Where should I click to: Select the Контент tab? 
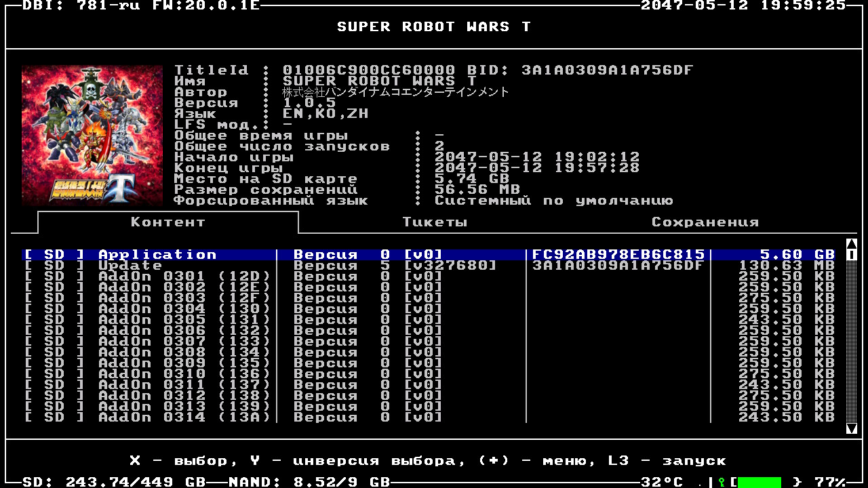(x=167, y=222)
